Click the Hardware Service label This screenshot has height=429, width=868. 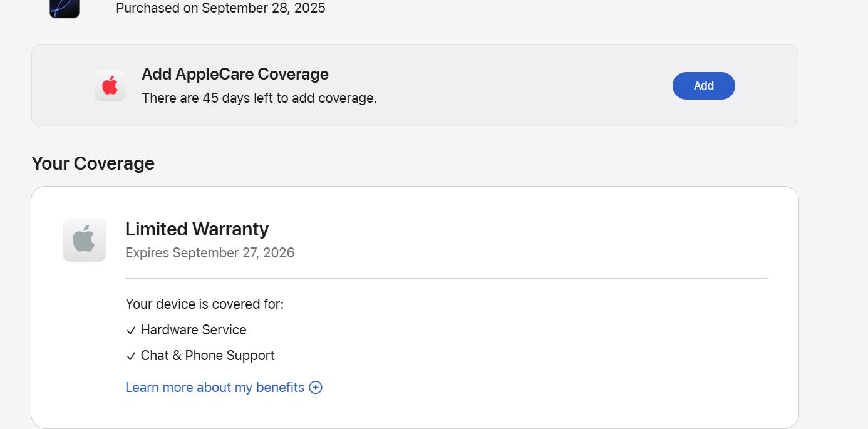tap(194, 329)
